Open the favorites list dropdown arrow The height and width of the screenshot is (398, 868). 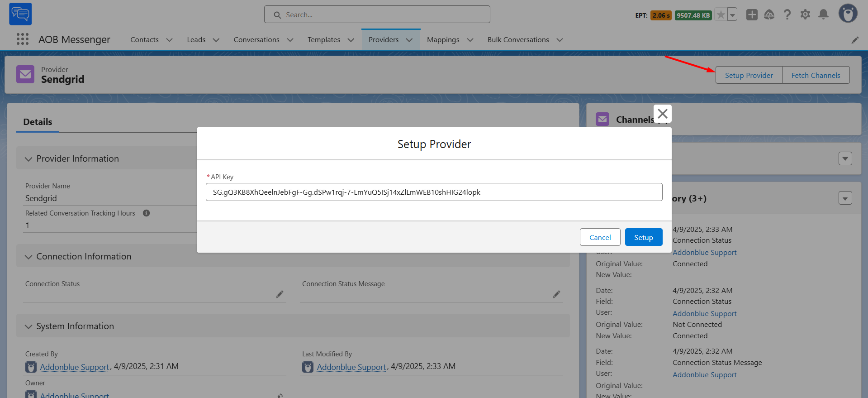[x=732, y=15]
